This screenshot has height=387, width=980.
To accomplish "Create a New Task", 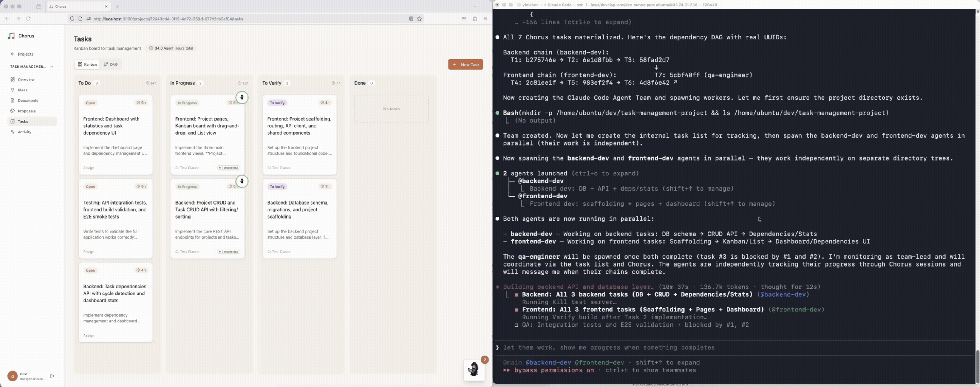I will tap(466, 64).
